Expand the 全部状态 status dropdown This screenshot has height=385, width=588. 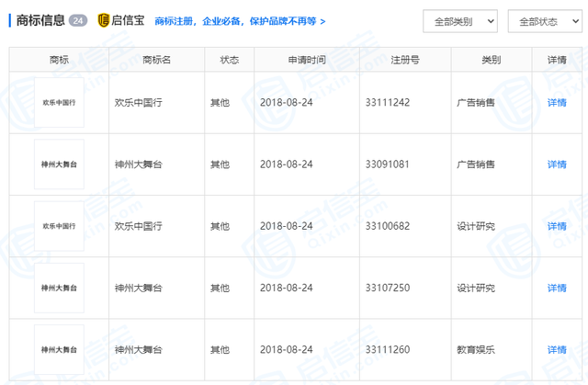(x=544, y=21)
